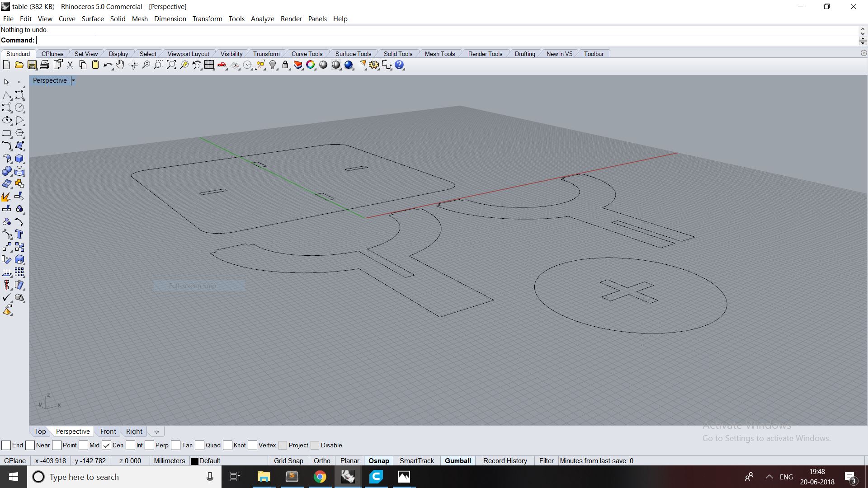
Task: Select the Rotate View tool
Action: click(x=133, y=65)
